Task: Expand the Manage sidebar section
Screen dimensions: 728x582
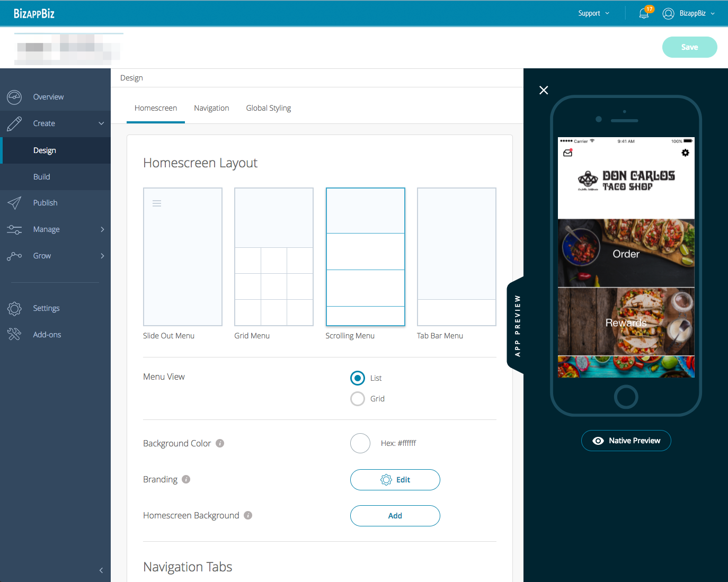Action: [x=55, y=229]
